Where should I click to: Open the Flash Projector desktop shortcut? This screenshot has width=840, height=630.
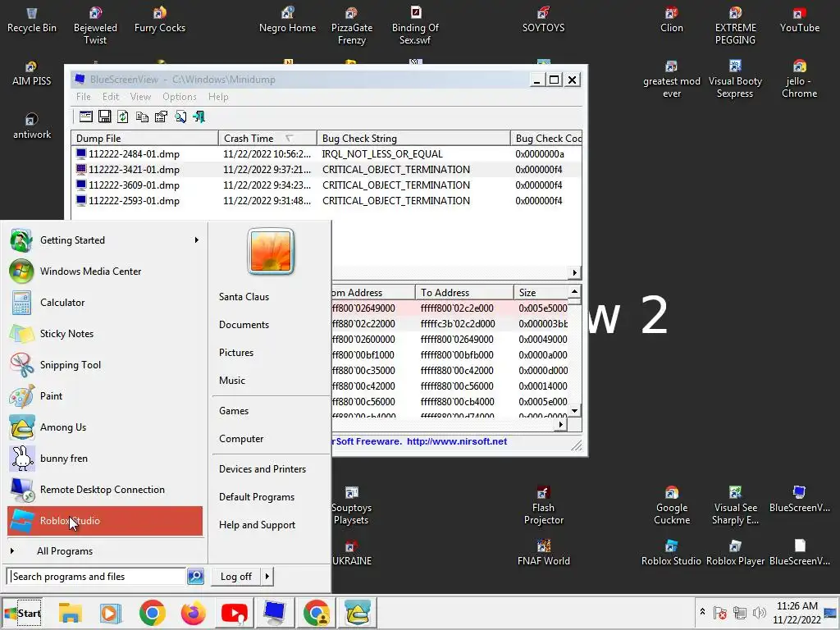coord(543,505)
